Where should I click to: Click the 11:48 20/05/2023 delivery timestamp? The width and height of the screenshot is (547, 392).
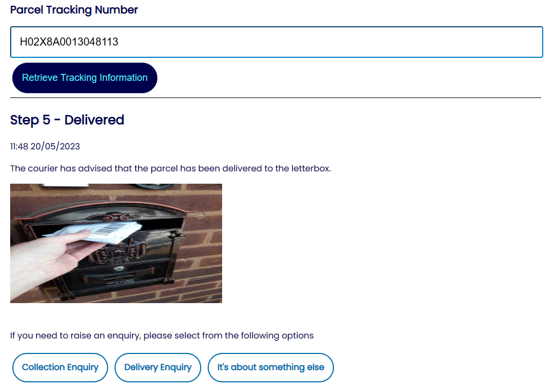(x=45, y=146)
